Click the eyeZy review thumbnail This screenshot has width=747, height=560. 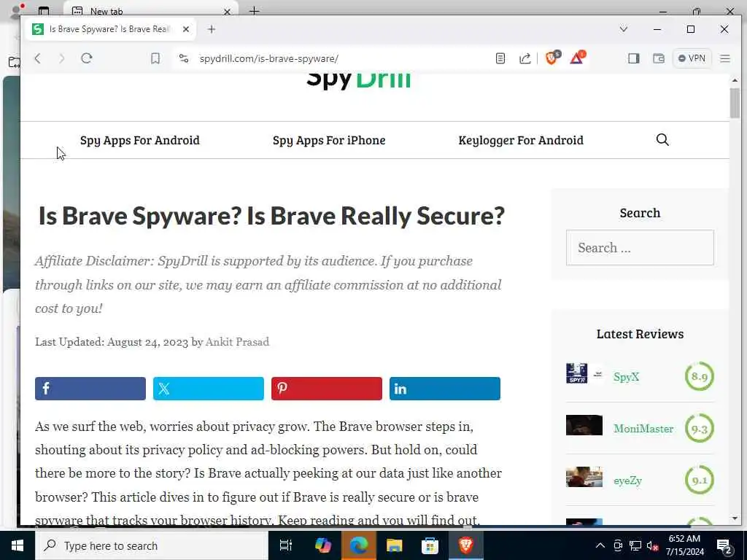[x=584, y=477]
